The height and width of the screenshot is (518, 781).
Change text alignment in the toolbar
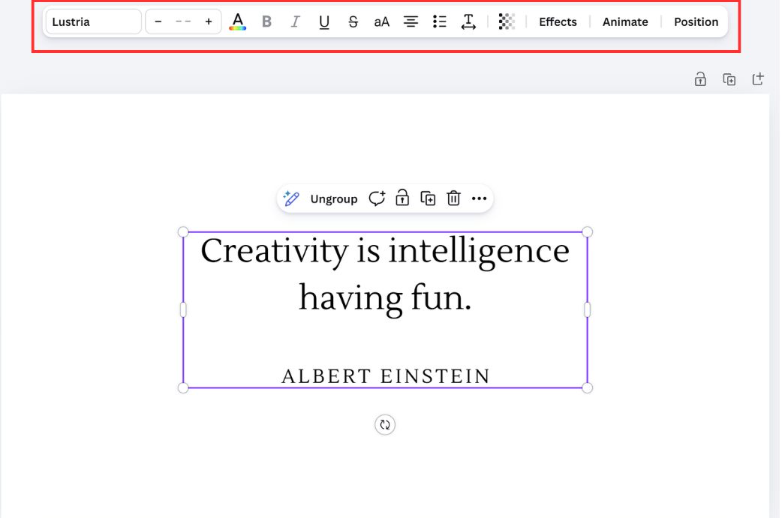pos(410,22)
